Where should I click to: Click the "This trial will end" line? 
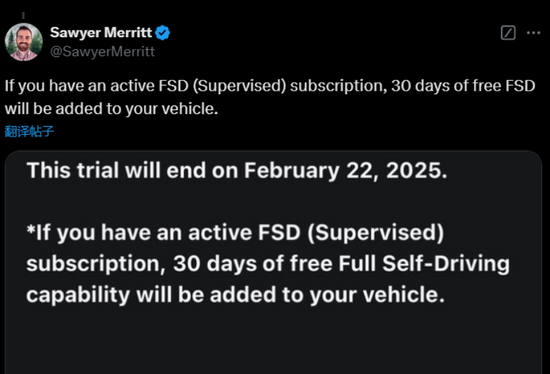(x=237, y=171)
